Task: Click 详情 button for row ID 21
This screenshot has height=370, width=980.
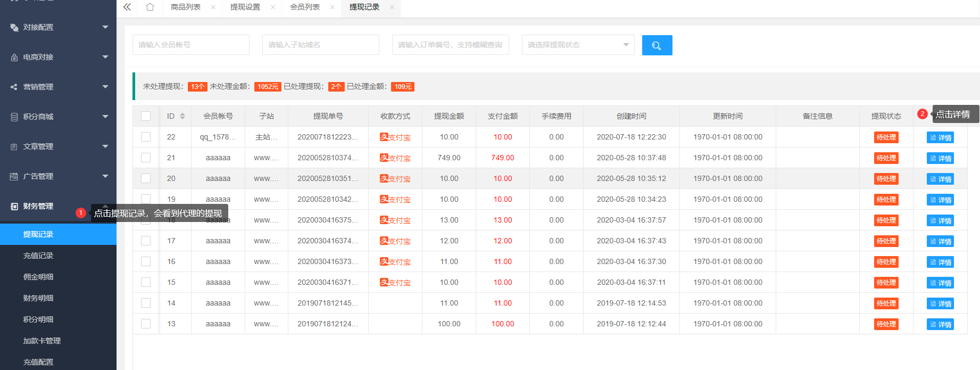Action: tap(940, 158)
